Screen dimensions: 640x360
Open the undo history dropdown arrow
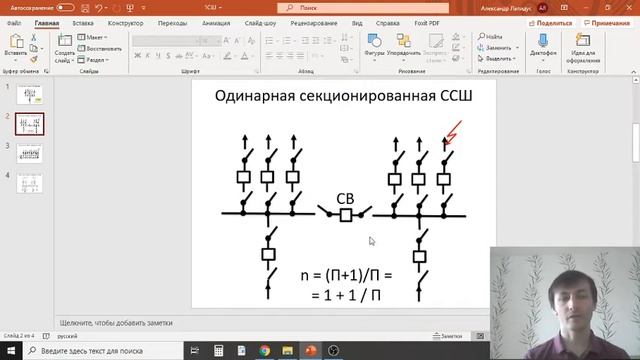pyautogui.click(x=106, y=8)
